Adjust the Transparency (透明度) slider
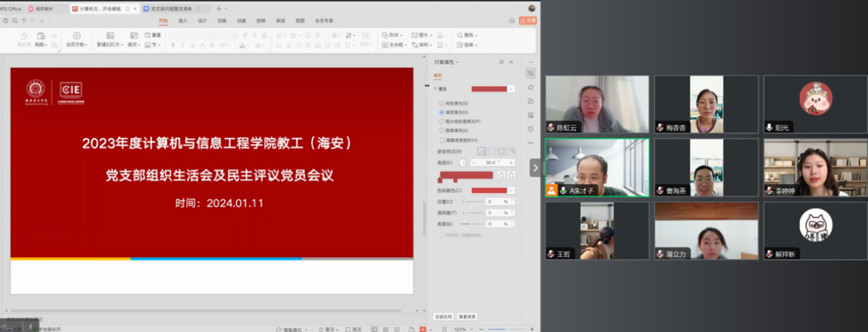 click(x=473, y=213)
